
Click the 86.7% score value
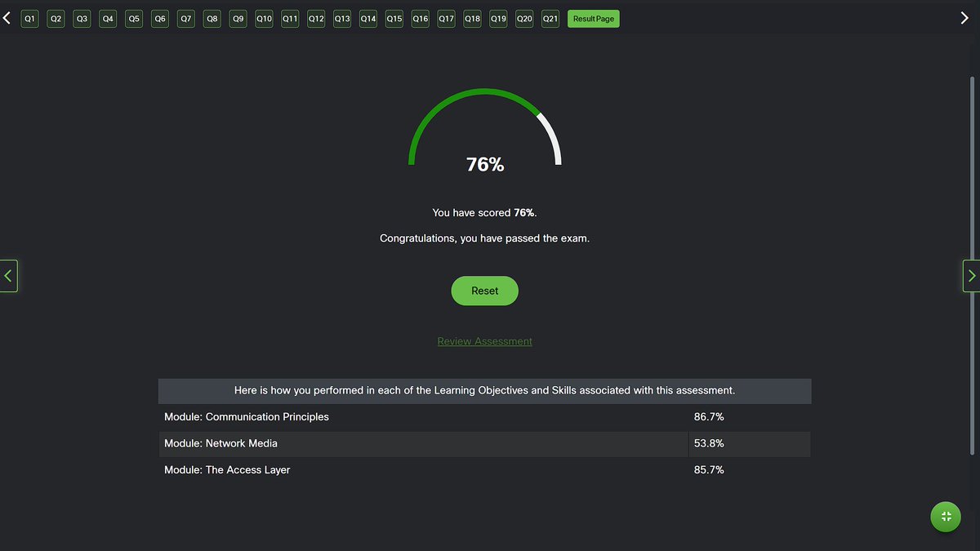709,416
